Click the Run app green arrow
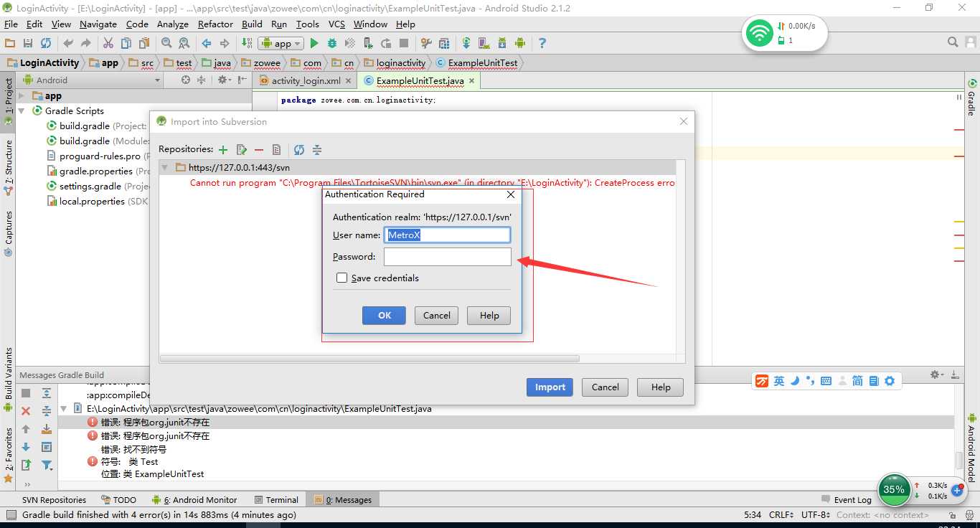 tap(314, 43)
